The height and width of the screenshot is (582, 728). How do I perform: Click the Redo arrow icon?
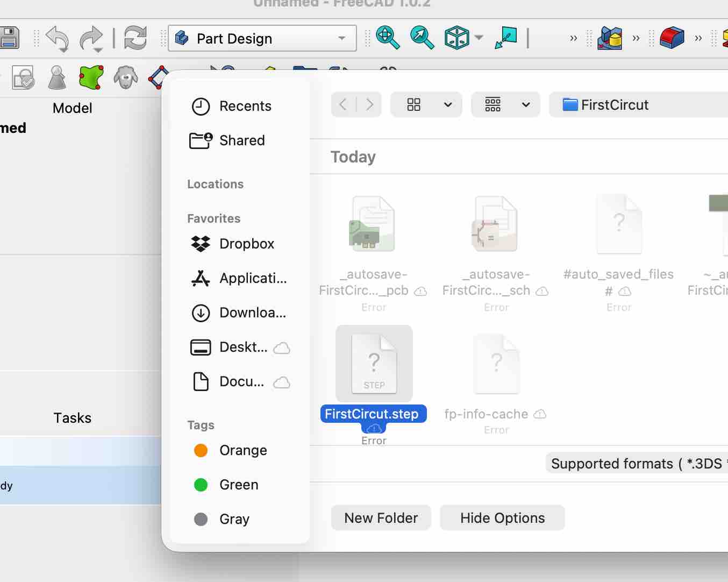tap(91, 39)
